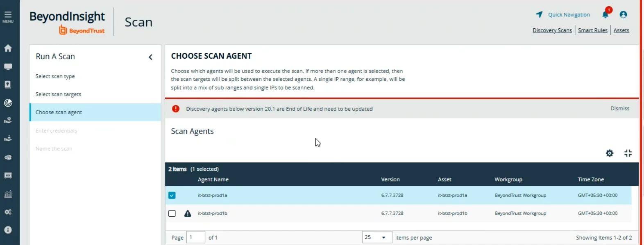Screen dimensions: 644x245
Task: Sort by Workgroup column header
Action: [508, 179]
